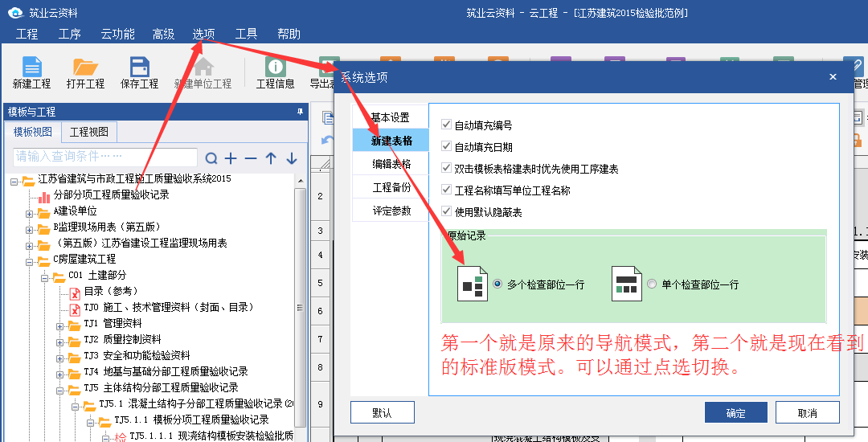Screen dimensions: 868x442
Task: Click the down arrow icon in template panel
Action: [x=291, y=158]
